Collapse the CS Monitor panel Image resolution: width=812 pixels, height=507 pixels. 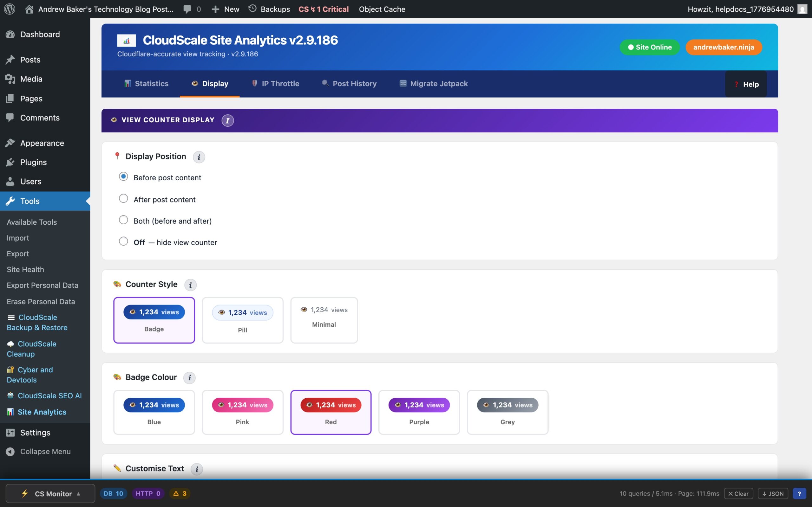tap(50, 493)
